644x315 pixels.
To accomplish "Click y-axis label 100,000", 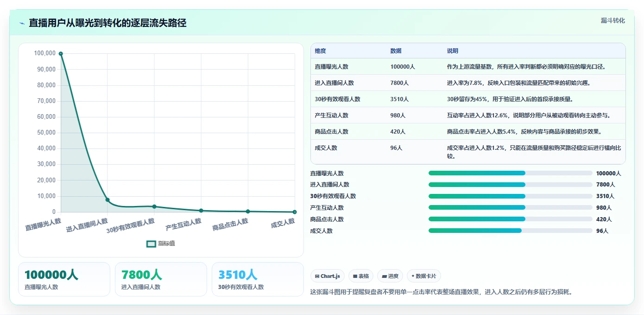I will (x=45, y=53).
